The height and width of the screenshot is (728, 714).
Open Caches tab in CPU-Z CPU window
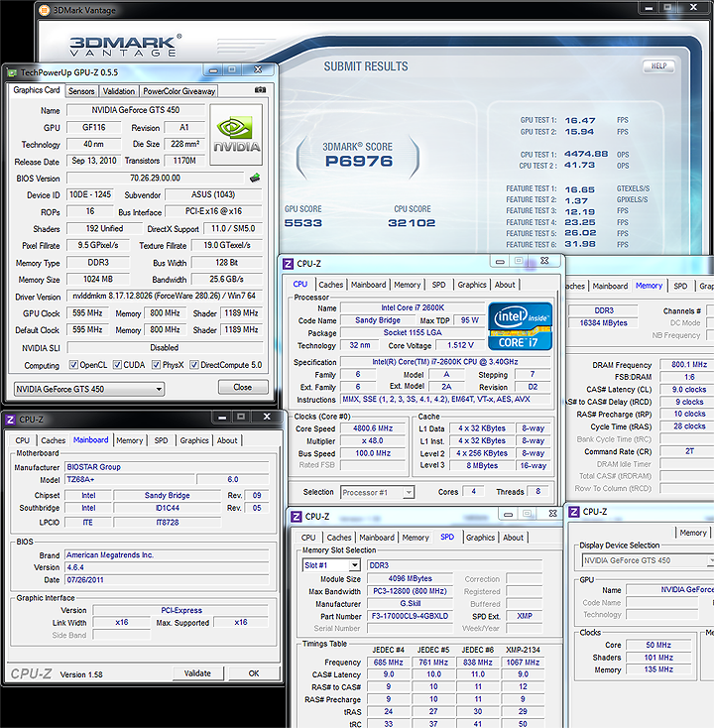331,285
